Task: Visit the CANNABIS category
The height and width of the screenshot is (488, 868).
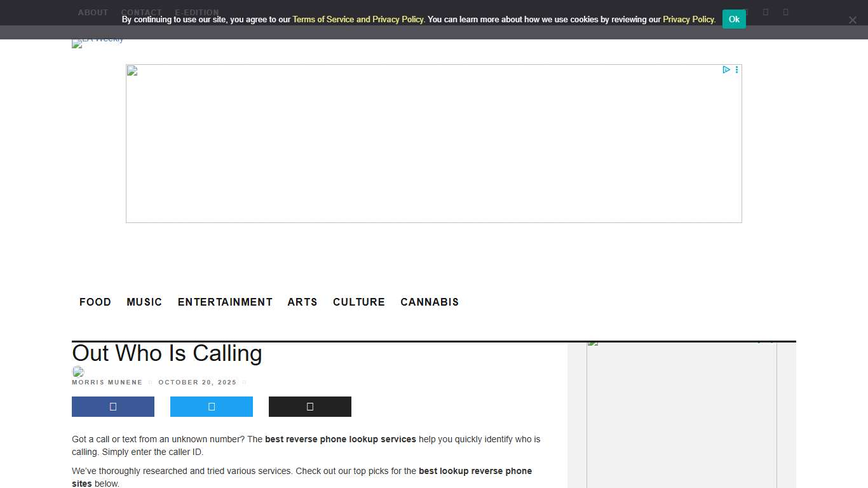Action: [x=430, y=302]
